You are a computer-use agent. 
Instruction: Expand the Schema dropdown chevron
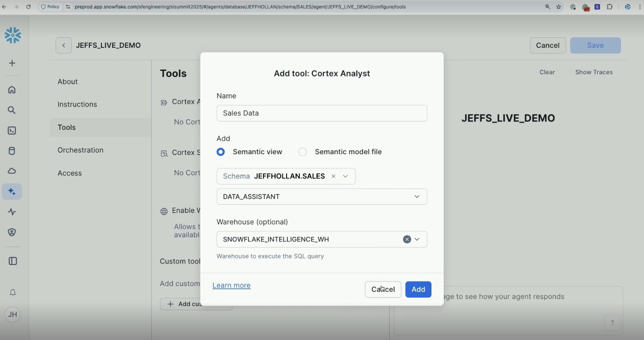(x=345, y=176)
